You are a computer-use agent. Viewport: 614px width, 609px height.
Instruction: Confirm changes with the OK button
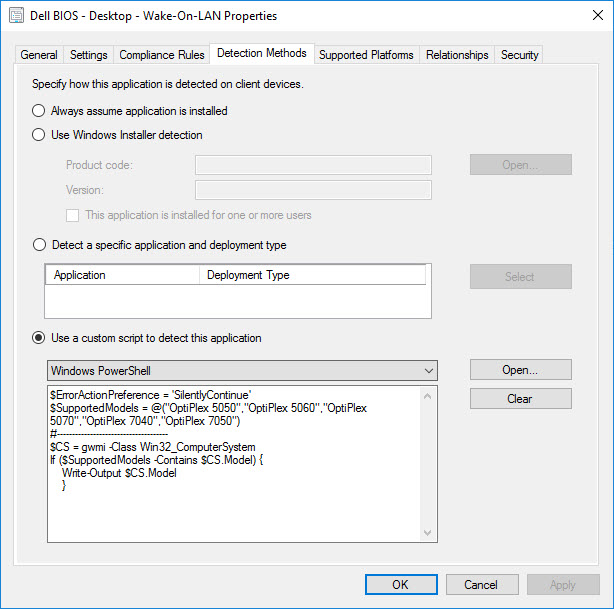(x=400, y=585)
